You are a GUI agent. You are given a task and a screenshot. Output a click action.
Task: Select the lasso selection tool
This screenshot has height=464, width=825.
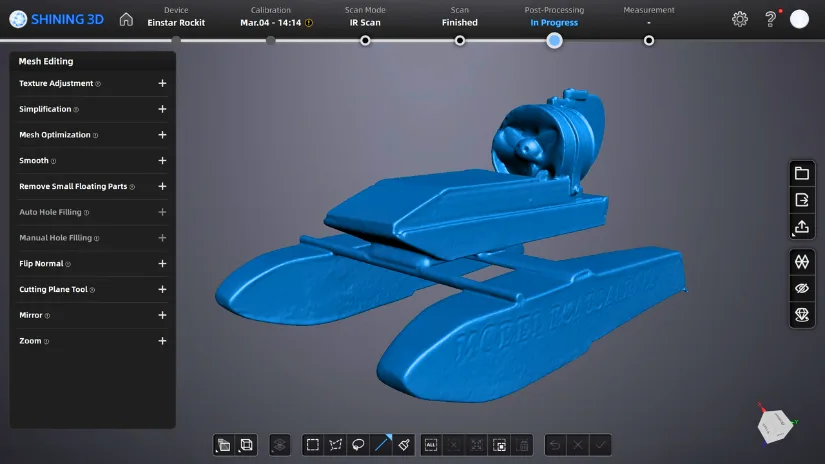(x=358, y=445)
